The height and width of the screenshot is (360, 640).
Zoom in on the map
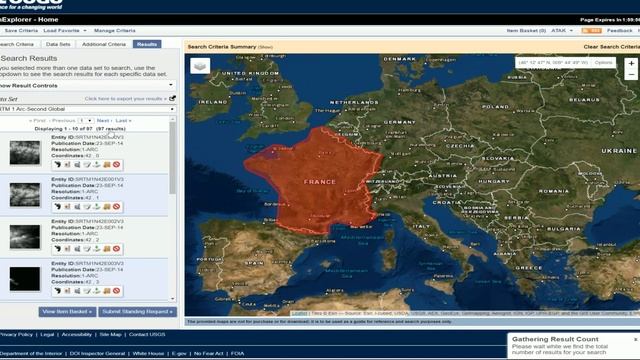pyautogui.click(x=631, y=63)
